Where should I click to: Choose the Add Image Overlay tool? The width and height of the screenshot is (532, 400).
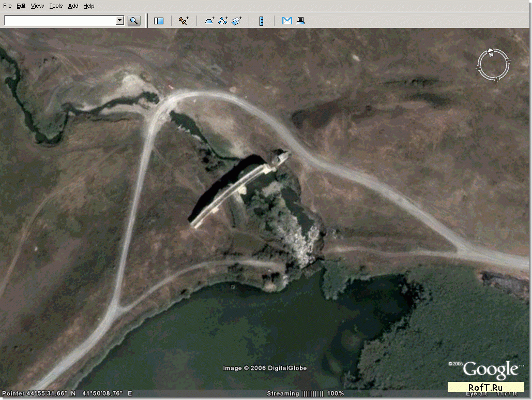tap(237, 21)
